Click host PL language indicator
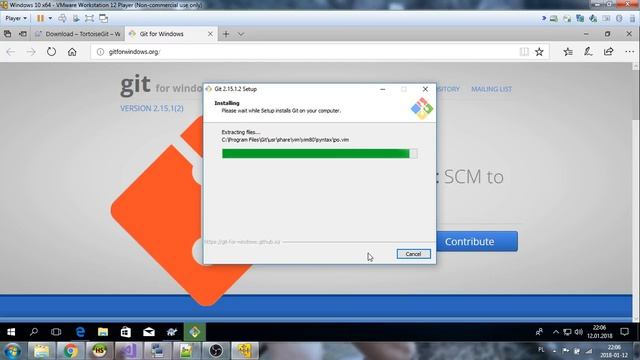 point(541,350)
